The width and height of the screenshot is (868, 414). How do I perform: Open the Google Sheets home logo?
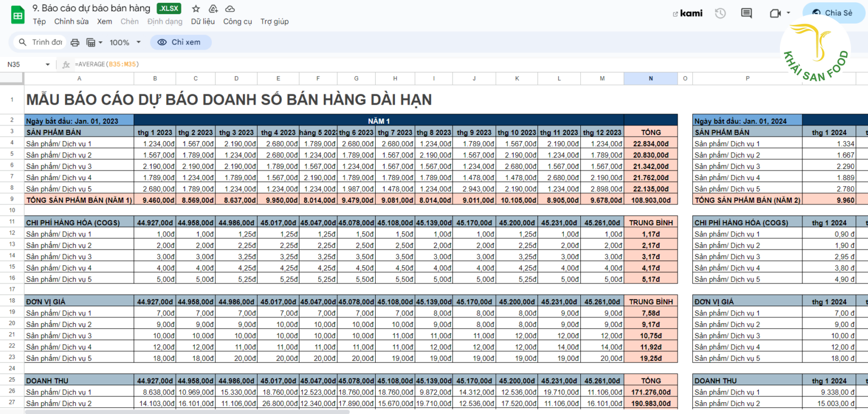point(18,15)
